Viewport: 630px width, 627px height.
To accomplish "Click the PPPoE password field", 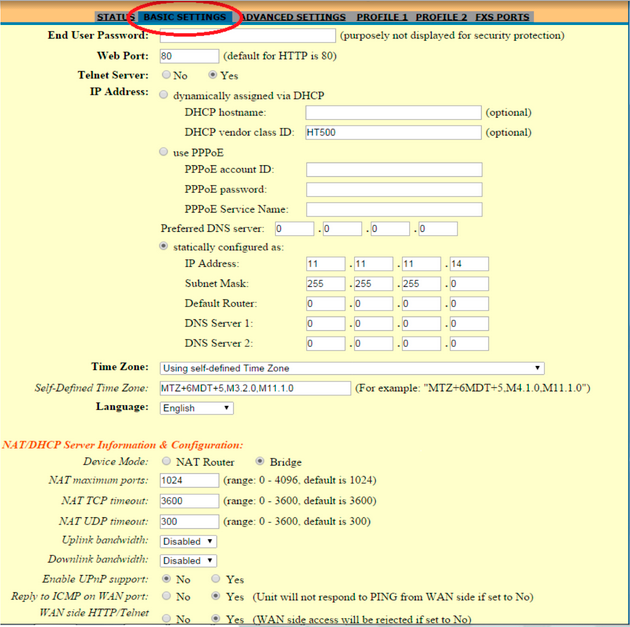I will coord(394,190).
